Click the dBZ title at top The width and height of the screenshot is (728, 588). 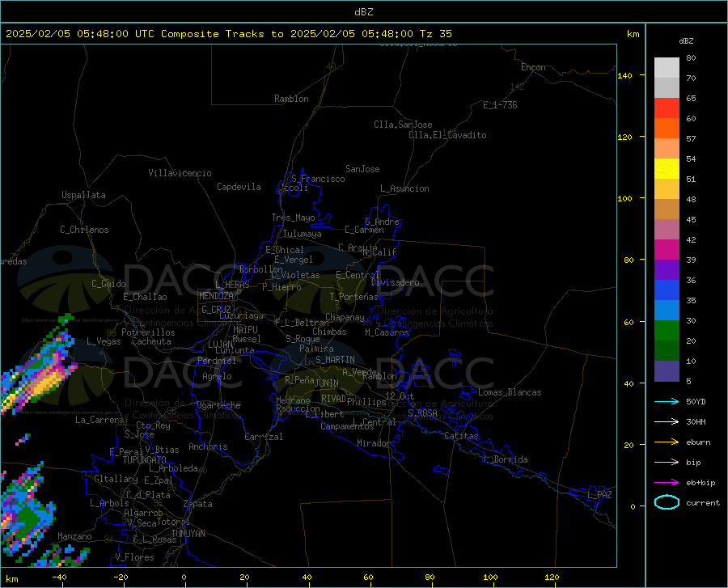[x=363, y=12]
